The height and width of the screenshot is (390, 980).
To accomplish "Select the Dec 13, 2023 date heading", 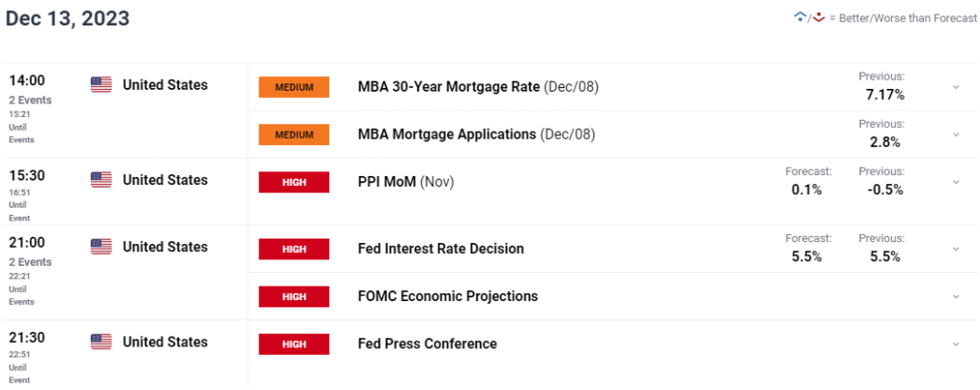I will [x=67, y=18].
